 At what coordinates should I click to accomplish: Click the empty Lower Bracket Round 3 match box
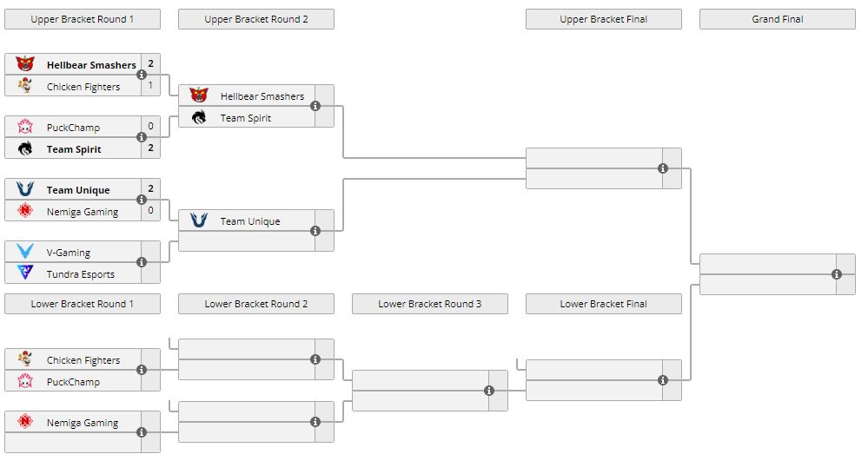(x=419, y=391)
